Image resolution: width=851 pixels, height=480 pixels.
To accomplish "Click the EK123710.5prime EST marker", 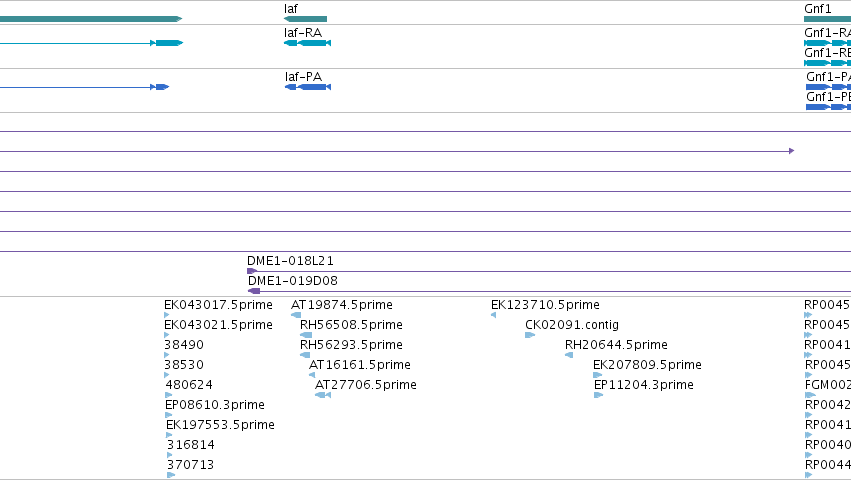I will click(x=493, y=315).
